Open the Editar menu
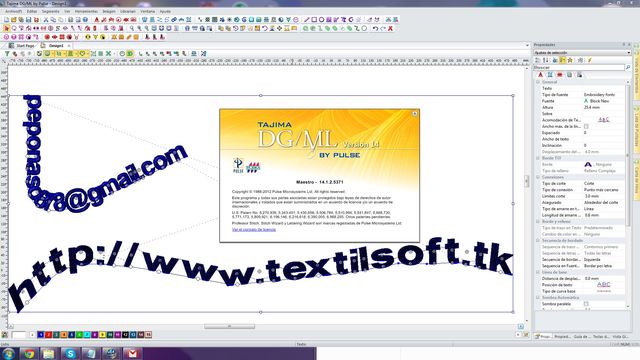Screen dimensions: 640x360 tap(32, 11)
